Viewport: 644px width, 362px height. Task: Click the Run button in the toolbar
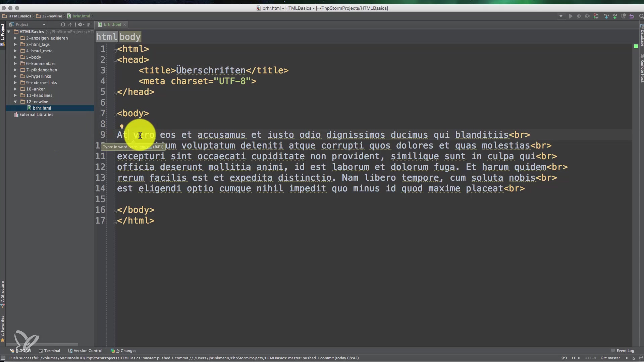pos(571,16)
